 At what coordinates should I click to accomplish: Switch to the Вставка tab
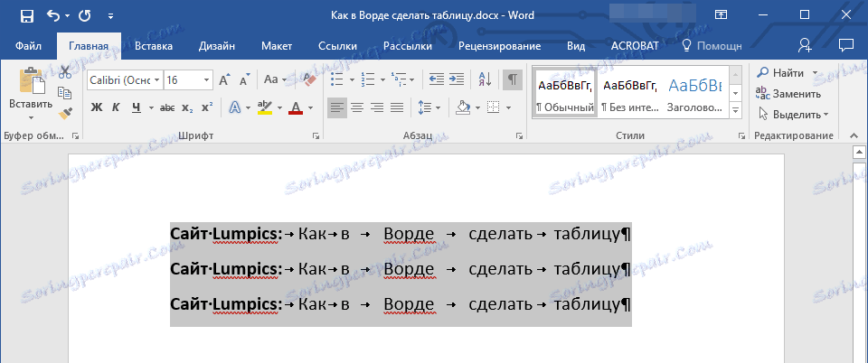[154, 46]
